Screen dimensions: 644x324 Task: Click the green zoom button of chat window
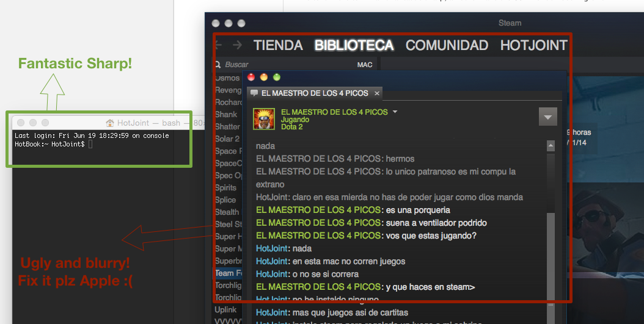(x=277, y=77)
